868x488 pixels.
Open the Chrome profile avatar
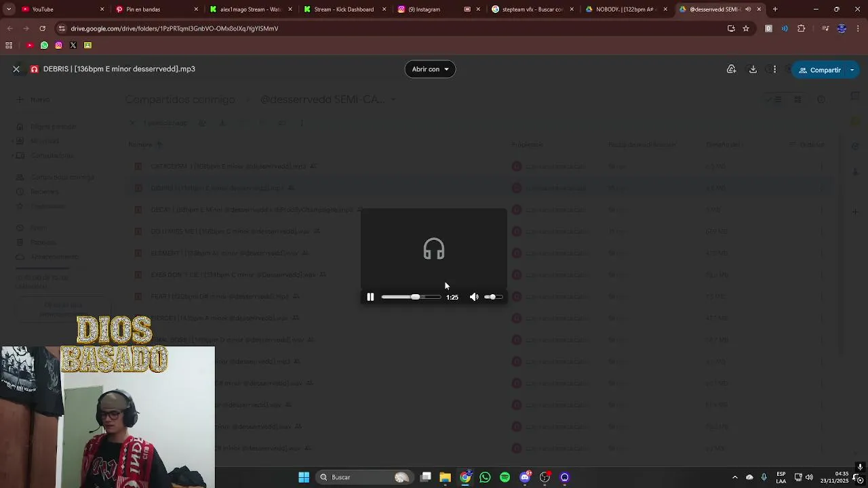(842, 28)
